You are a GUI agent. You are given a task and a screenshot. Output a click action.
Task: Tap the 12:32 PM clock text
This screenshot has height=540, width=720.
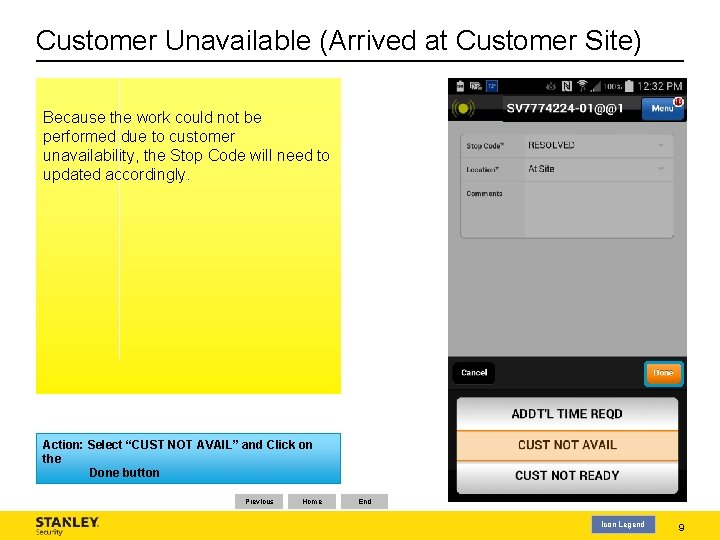coord(660,86)
